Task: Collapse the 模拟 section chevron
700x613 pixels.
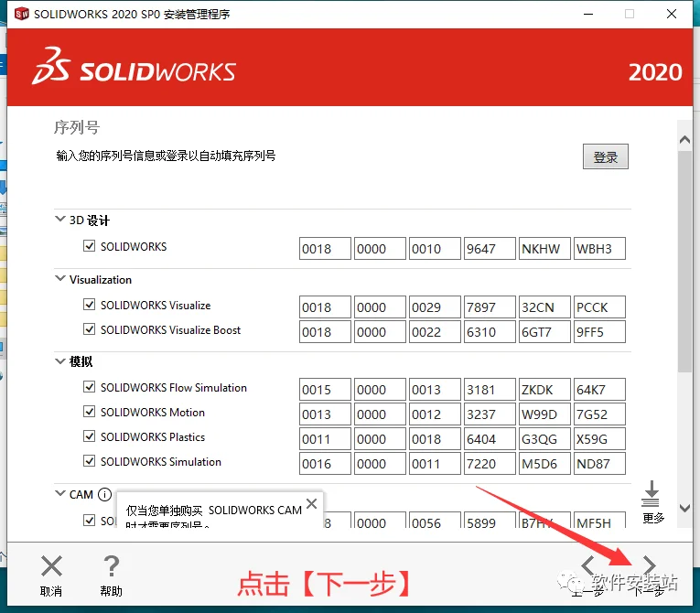Action: click(59, 360)
